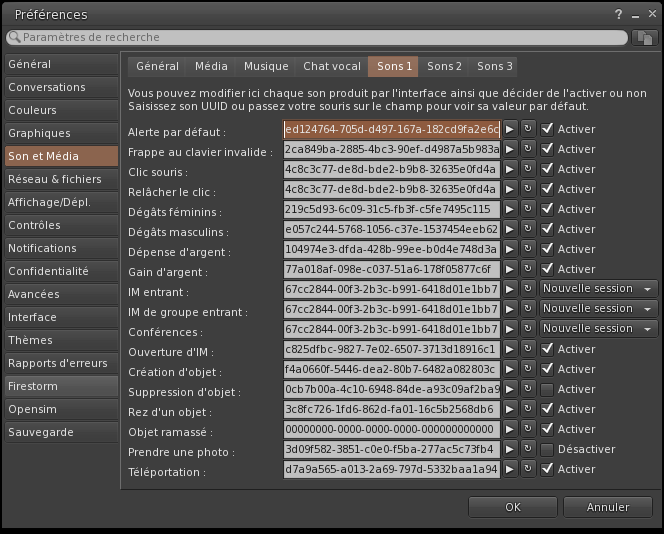Reset Frappe au clavier invalide sound to default
Image resolution: width=664 pixels, height=534 pixels.
pos(528,149)
